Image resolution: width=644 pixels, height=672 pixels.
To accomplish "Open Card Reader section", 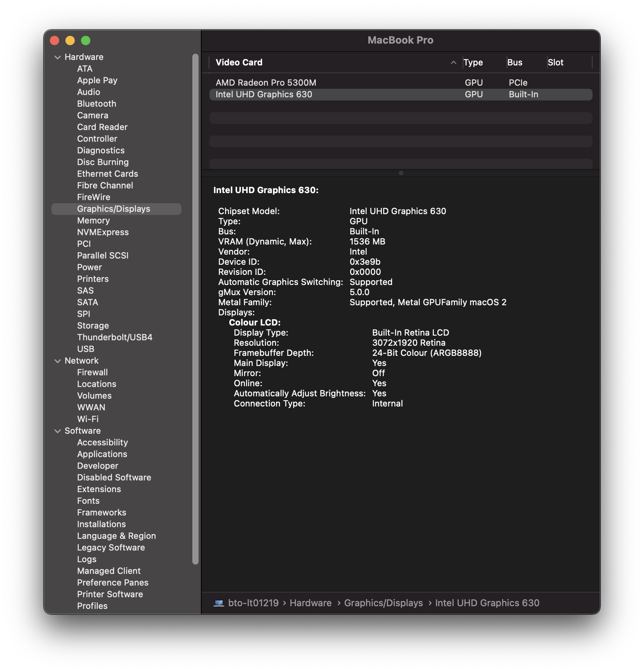I will [102, 127].
